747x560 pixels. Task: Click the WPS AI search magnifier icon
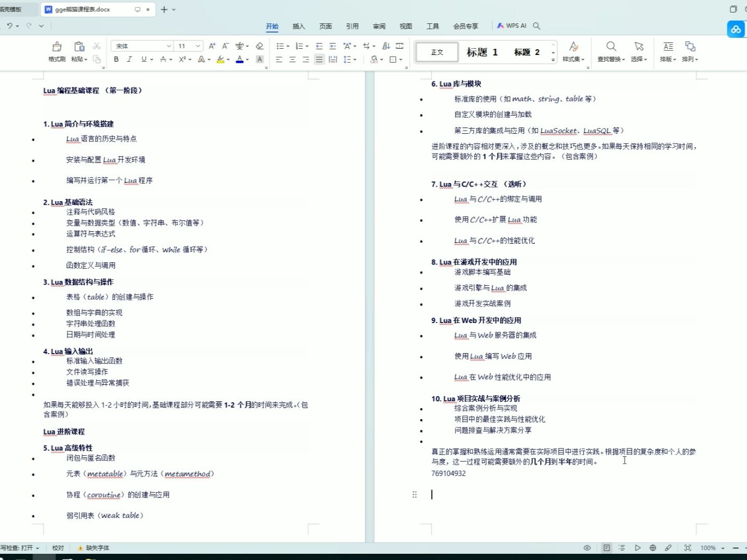point(536,25)
